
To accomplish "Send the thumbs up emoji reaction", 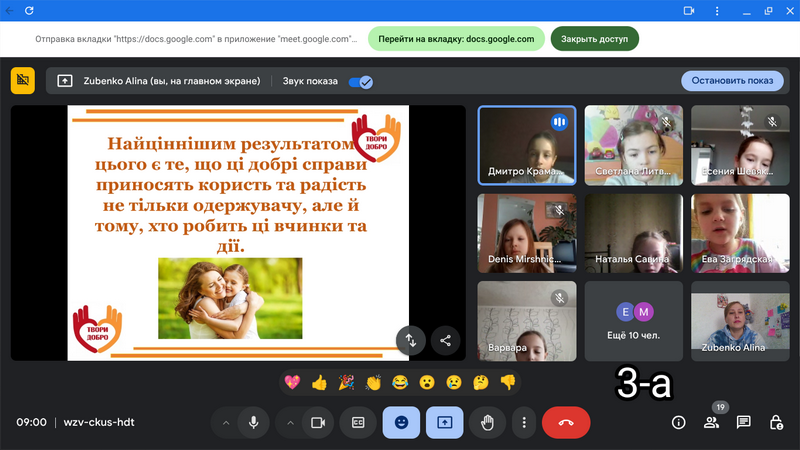I will coord(319,382).
